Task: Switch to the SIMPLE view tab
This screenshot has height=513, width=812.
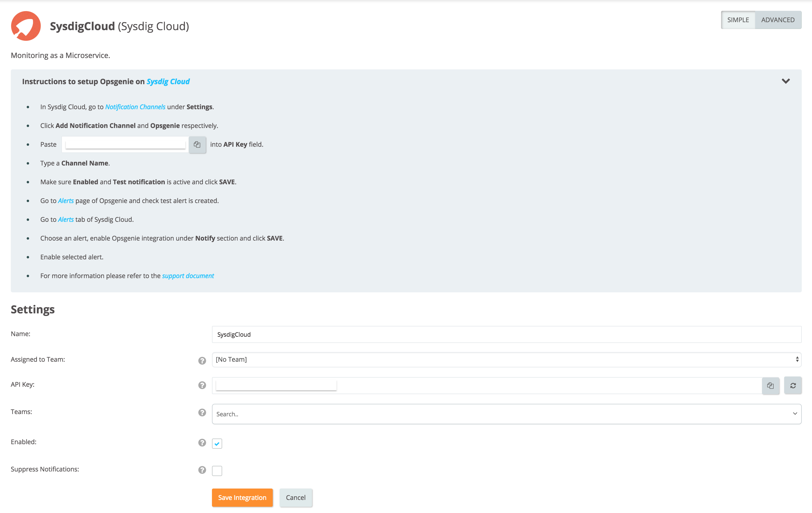Action: pos(738,20)
